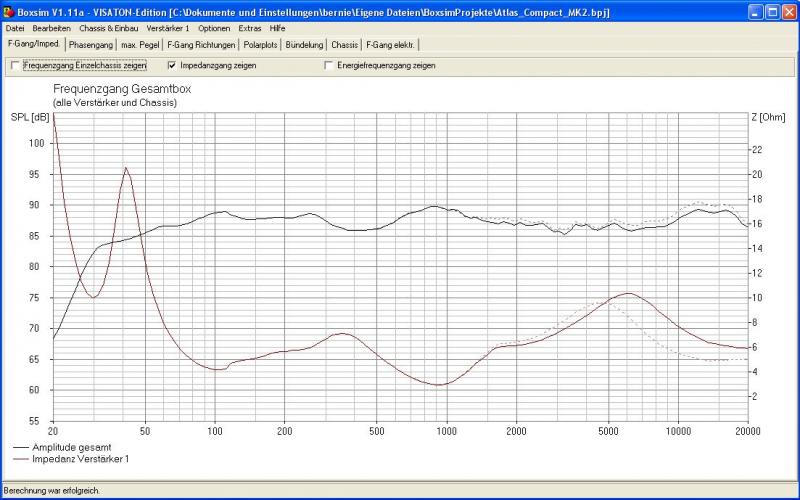800x500 pixels.
Task: Open the Chassis tab
Action: (x=344, y=45)
